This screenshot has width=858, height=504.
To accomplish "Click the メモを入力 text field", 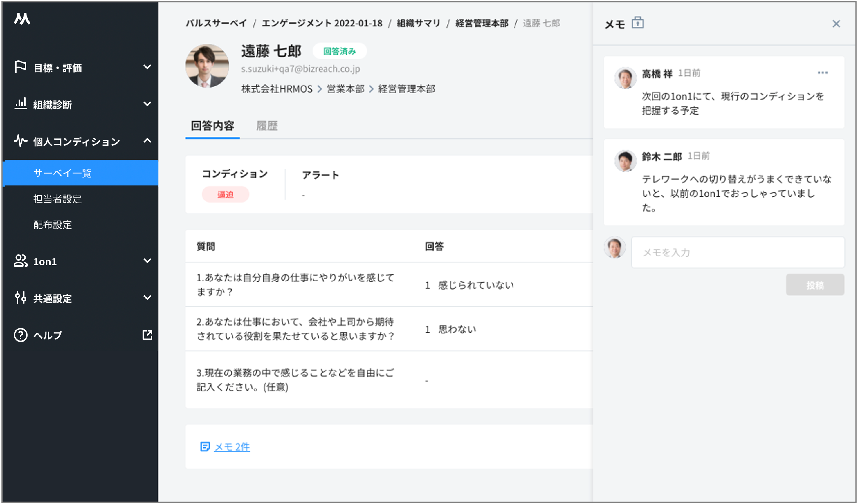I will pyautogui.click(x=738, y=252).
